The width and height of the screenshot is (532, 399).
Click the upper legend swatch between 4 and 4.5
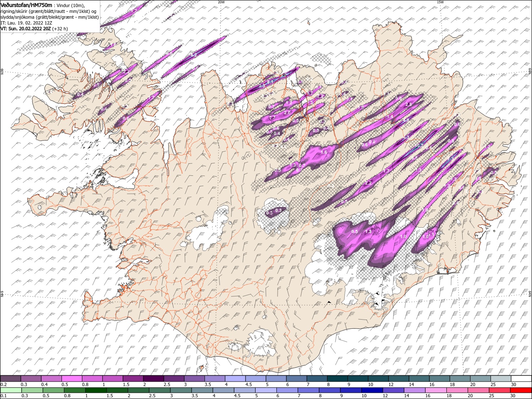tap(235, 379)
